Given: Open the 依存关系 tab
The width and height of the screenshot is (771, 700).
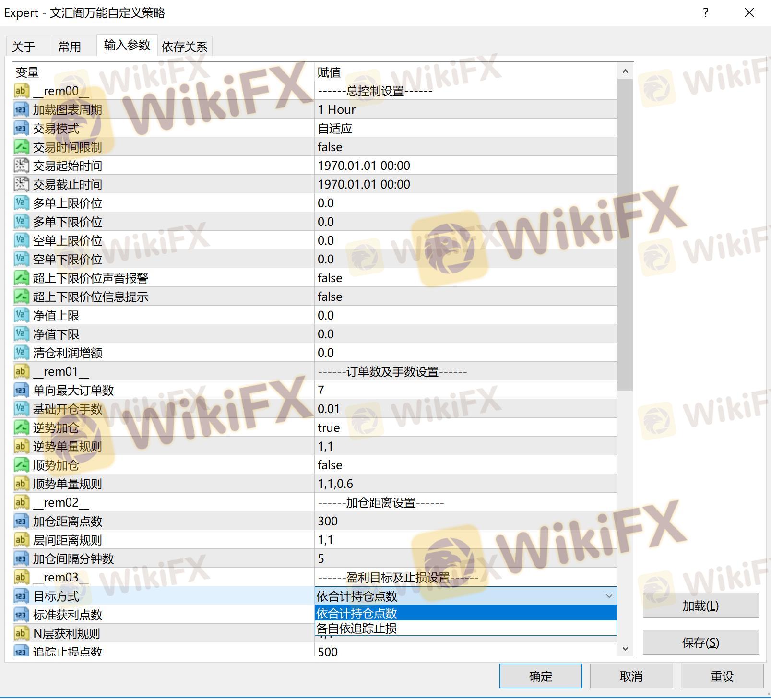Looking at the screenshot, I should click(184, 47).
